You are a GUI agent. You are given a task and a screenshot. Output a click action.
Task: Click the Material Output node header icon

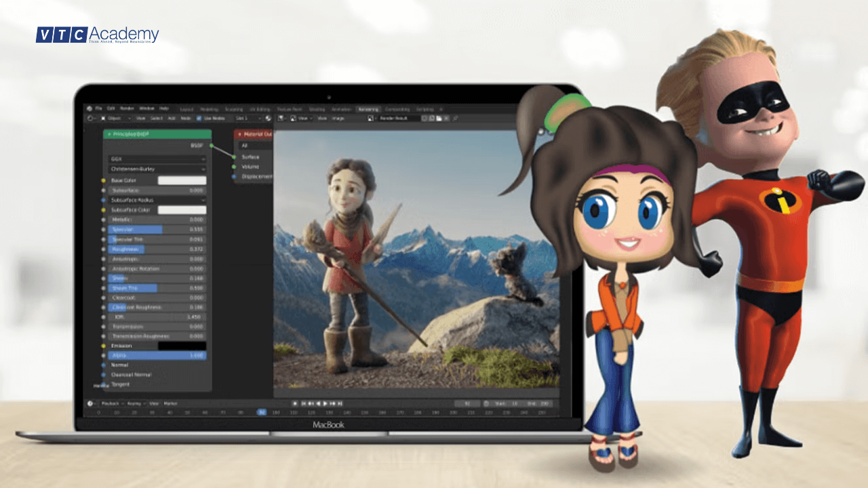click(x=241, y=134)
